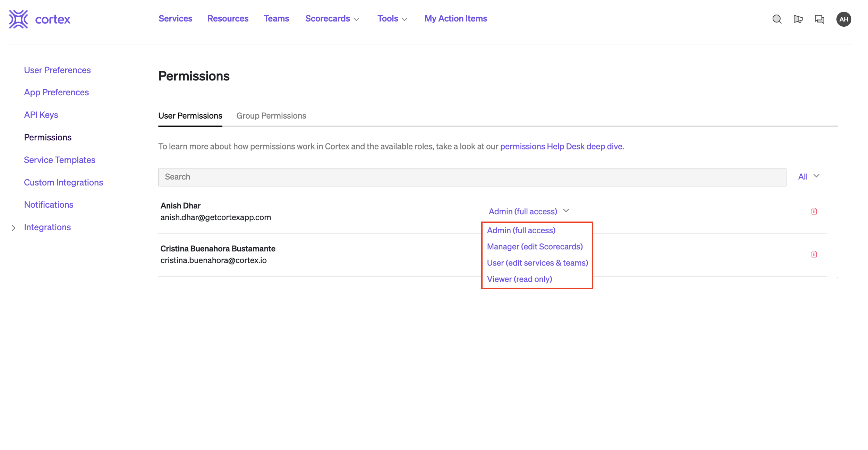Choose Viewer (read only) role
Screen dimensions: 868x450
coord(519,279)
